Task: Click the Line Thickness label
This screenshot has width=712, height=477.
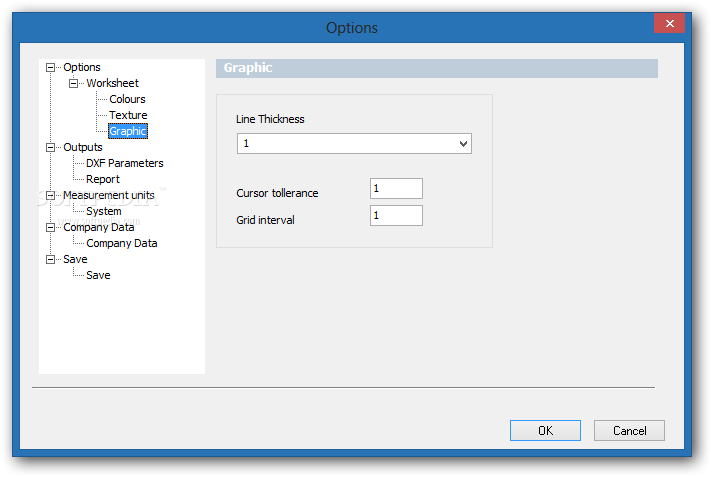Action: pyautogui.click(x=270, y=119)
